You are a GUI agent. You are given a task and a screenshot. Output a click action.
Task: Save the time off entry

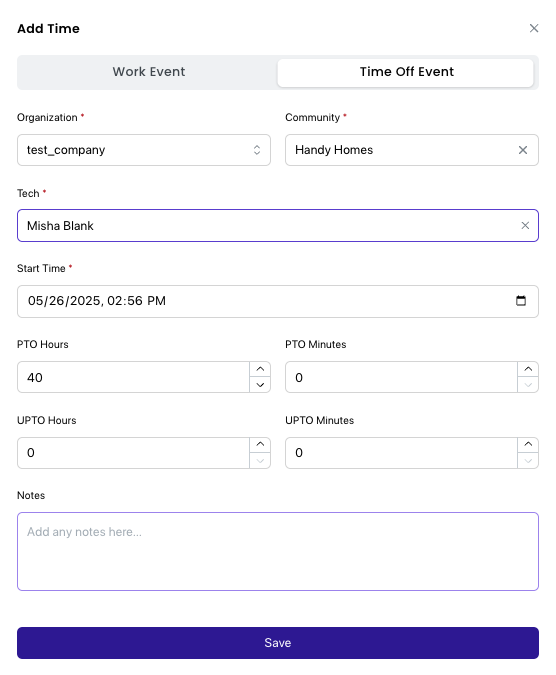click(x=278, y=643)
